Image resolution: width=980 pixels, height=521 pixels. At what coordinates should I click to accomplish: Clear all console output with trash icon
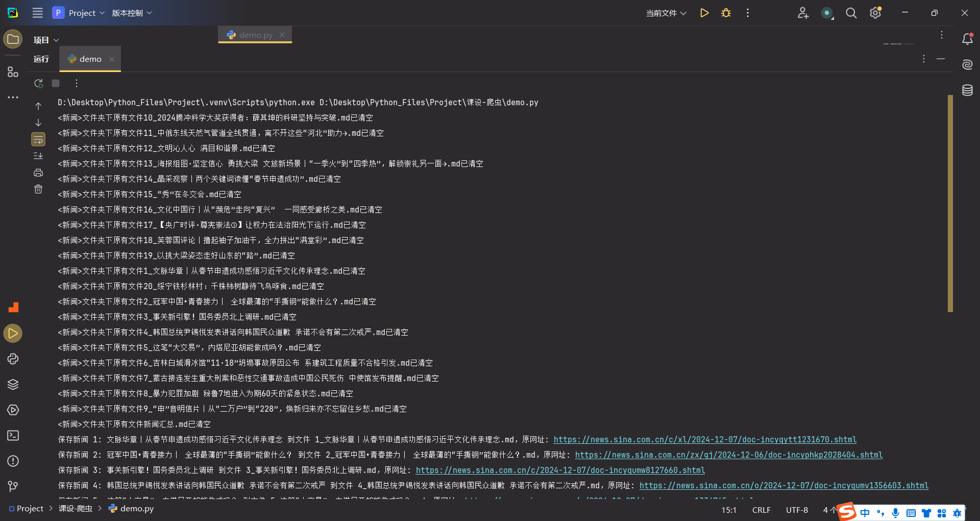click(38, 190)
